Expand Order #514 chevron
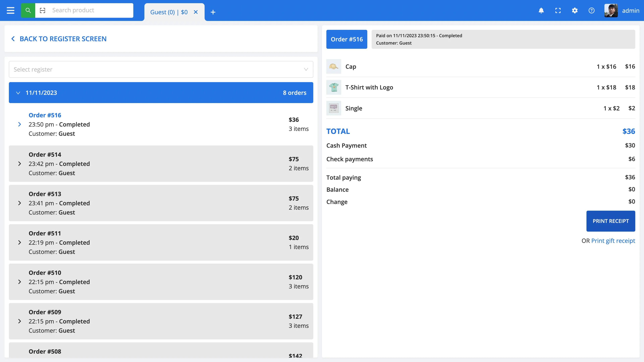The width and height of the screenshot is (644, 362). (19, 164)
